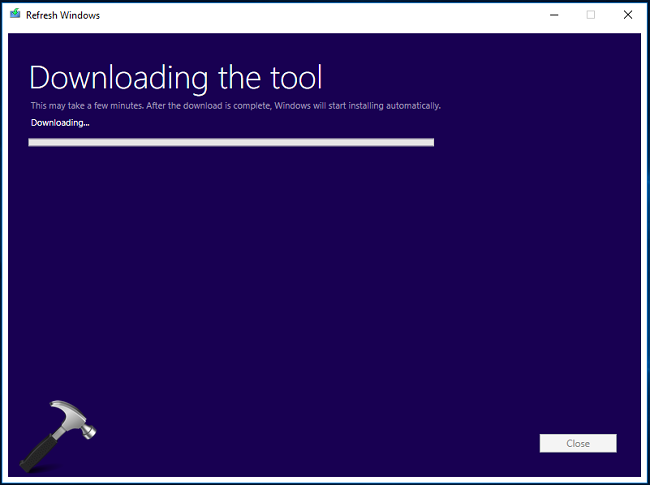The width and height of the screenshot is (650, 485).
Task: Close the window with the X button
Action: (628, 15)
